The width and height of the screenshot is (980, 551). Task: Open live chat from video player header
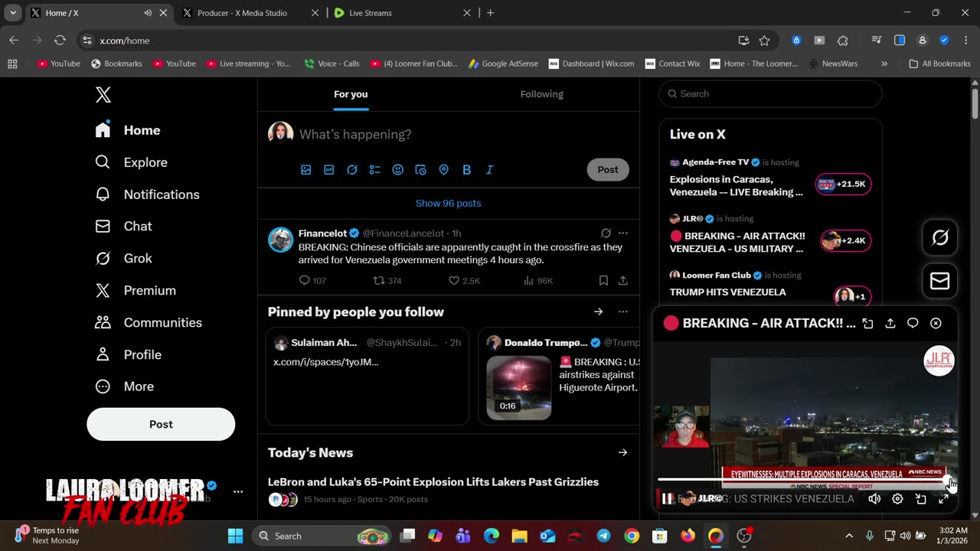coord(913,324)
